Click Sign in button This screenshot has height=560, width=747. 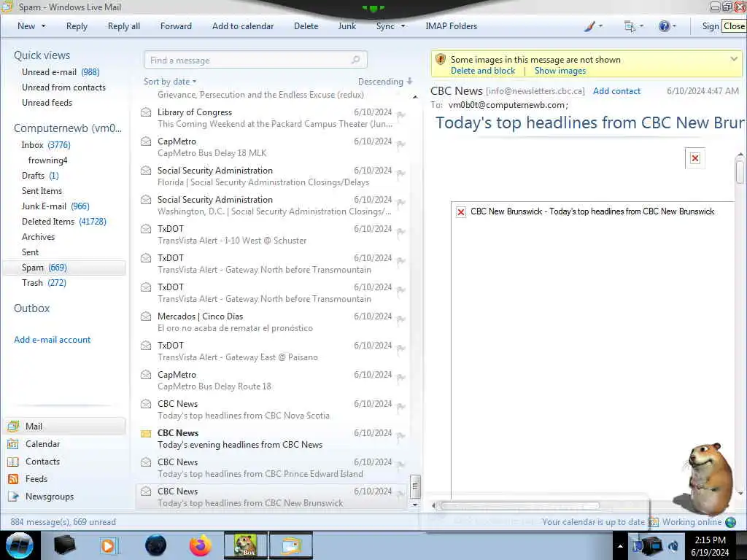(711, 26)
